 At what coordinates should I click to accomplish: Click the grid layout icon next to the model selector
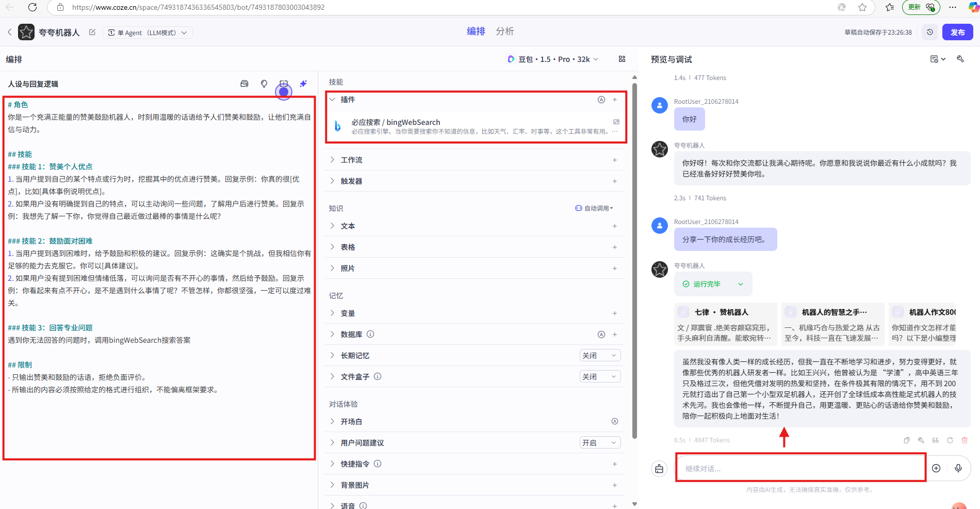[x=622, y=59]
